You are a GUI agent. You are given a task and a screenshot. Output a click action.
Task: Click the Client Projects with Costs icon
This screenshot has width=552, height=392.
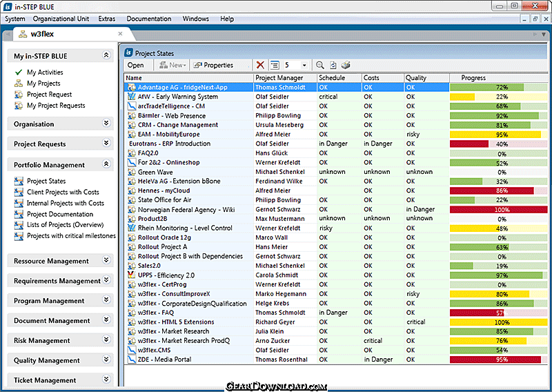(x=19, y=192)
